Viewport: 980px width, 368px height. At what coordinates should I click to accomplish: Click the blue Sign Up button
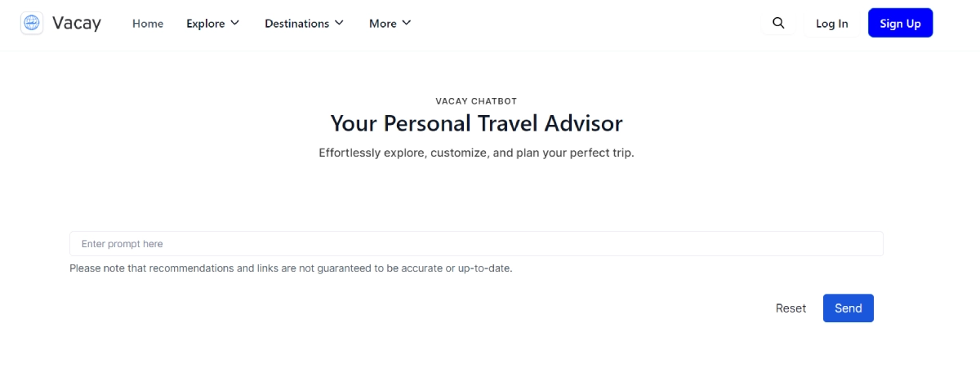tap(900, 24)
